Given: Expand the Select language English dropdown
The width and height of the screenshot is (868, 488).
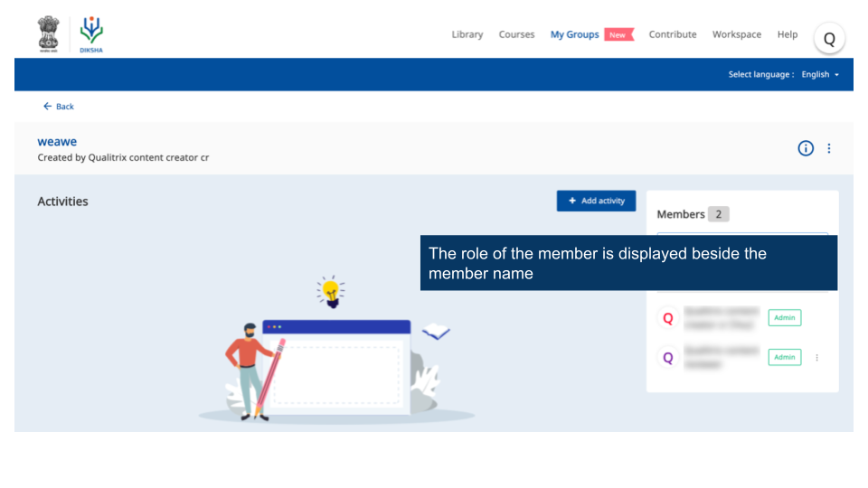Looking at the screenshot, I should (x=820, y=74).
